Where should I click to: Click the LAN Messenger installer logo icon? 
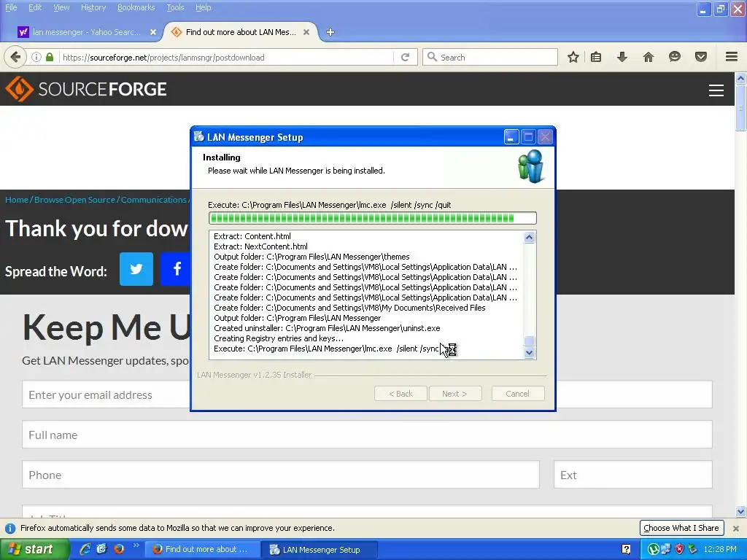531,166
